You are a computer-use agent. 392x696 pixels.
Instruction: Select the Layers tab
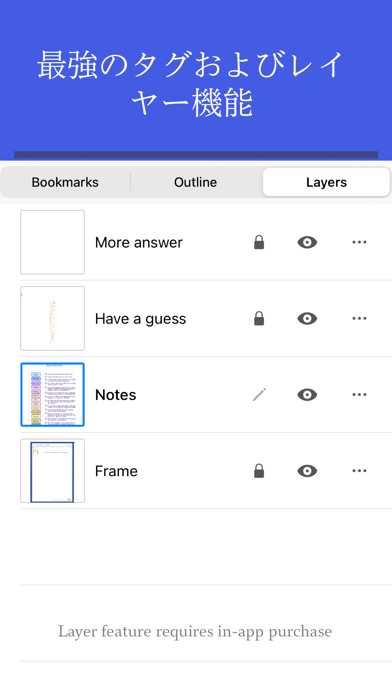[x=326, y=182]
